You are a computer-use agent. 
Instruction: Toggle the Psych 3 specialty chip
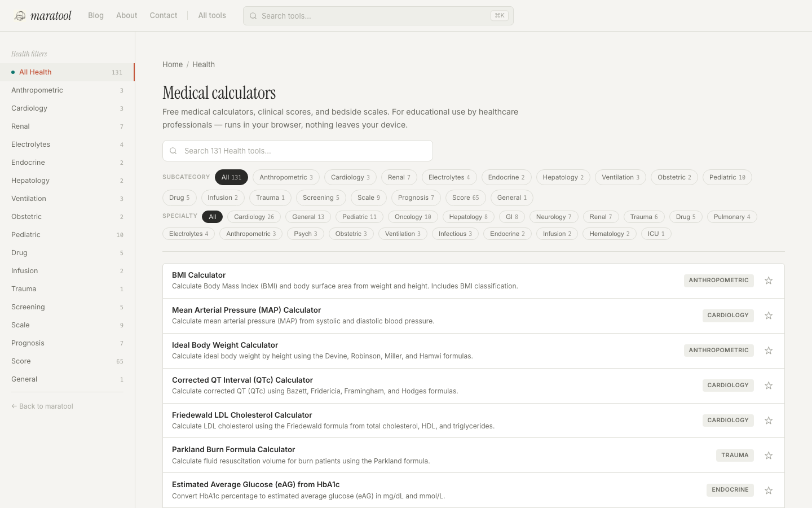pos(306,234)
